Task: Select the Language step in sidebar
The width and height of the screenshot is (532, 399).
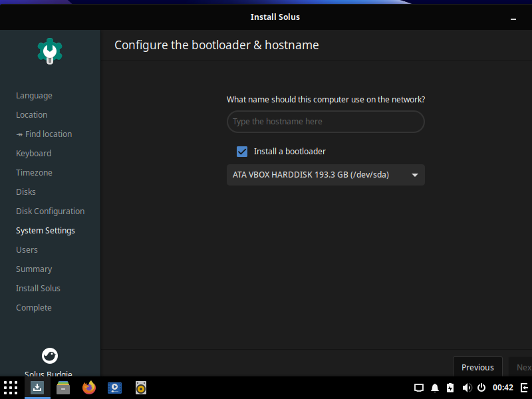Action: [35, 96]
